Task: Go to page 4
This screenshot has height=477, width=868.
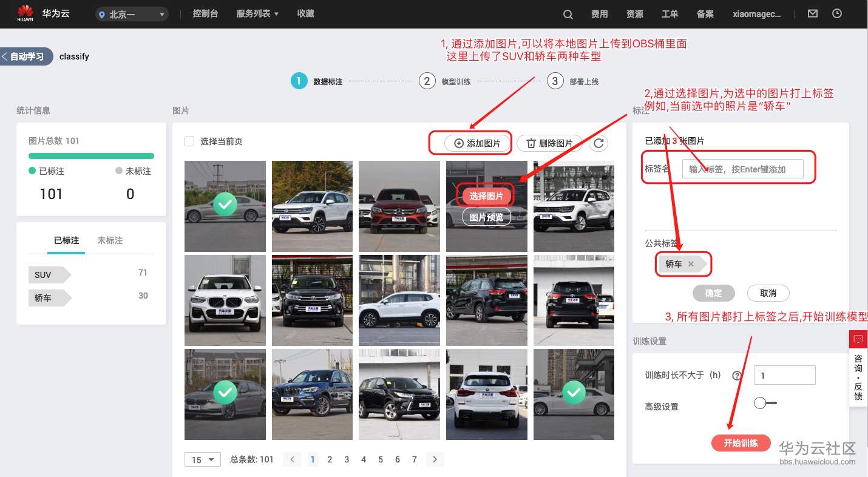Action: 364,459
